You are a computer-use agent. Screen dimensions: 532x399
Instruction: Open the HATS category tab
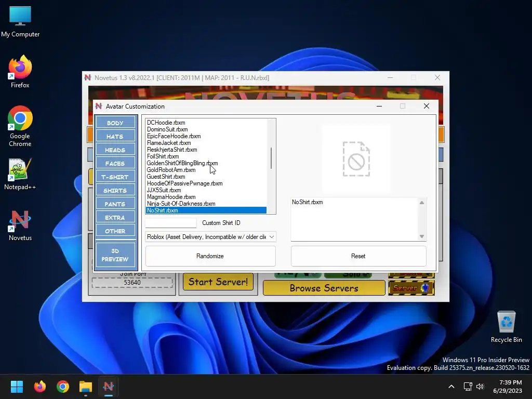click(115, 136)
